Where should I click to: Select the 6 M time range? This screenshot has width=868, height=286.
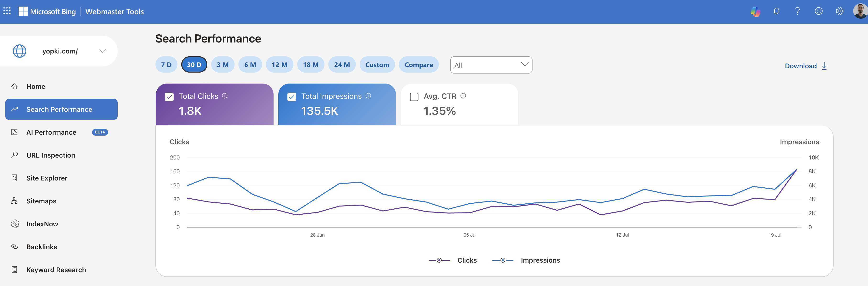(x=250, y=65)
